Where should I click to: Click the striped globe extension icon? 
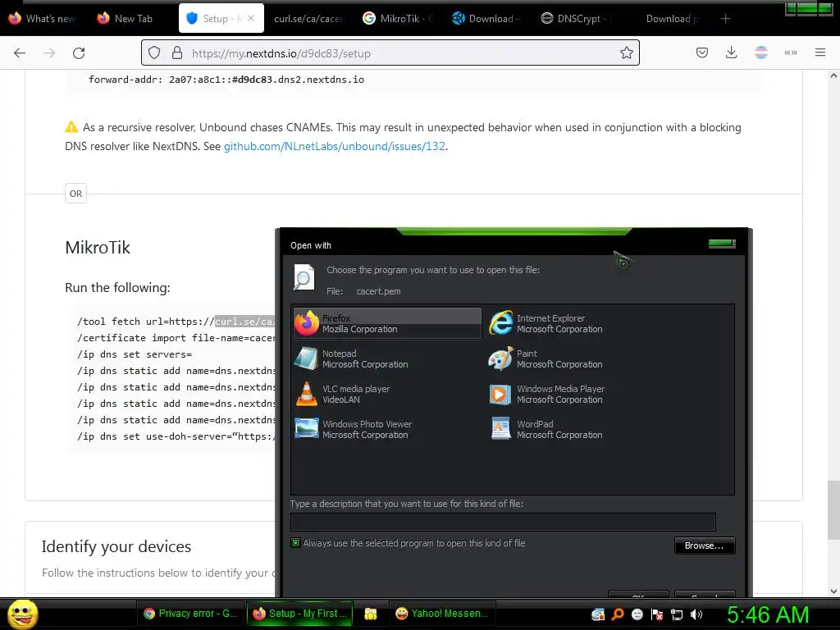pos(760,52)
